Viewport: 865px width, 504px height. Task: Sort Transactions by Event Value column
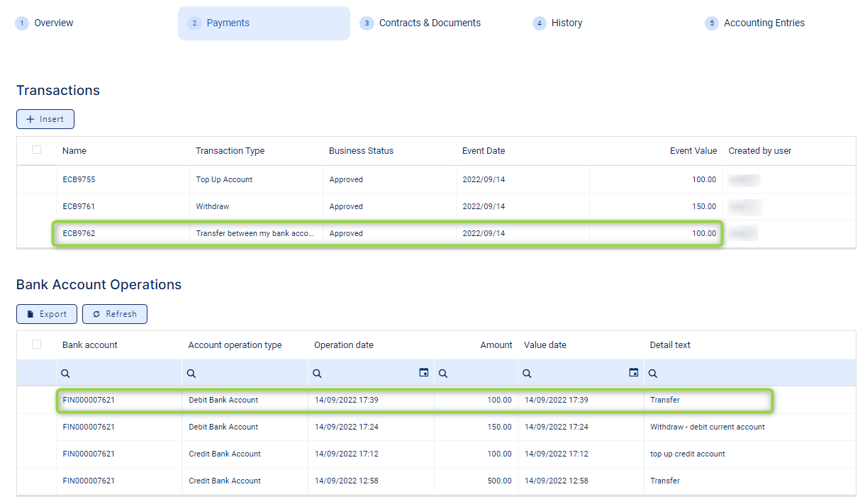click(x=693, y=151)
